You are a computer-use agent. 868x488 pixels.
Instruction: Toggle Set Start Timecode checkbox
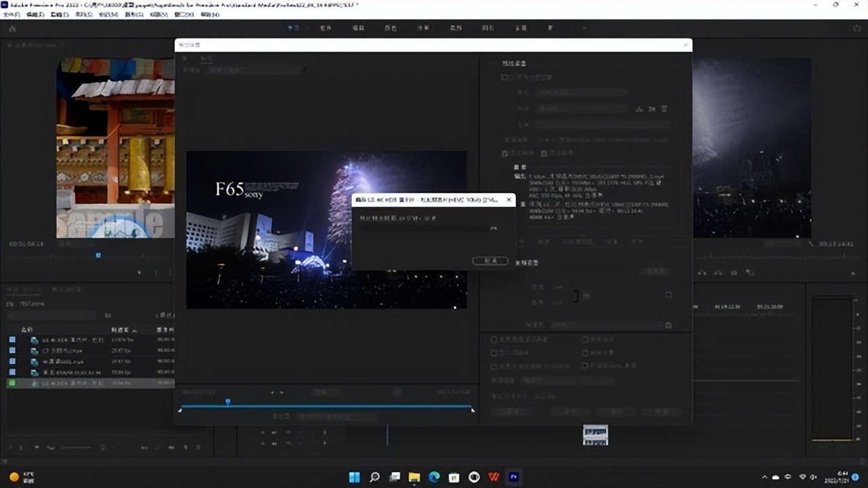pos(494,367)
